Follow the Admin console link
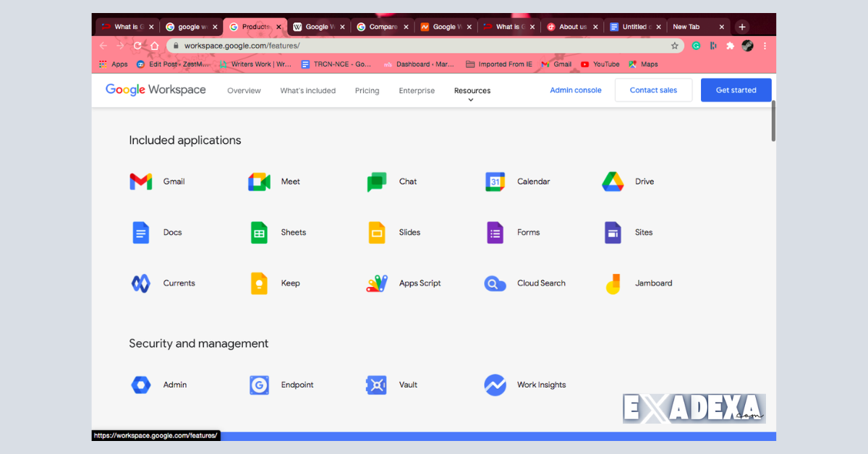The image size is (868, 454). point(575,90)
